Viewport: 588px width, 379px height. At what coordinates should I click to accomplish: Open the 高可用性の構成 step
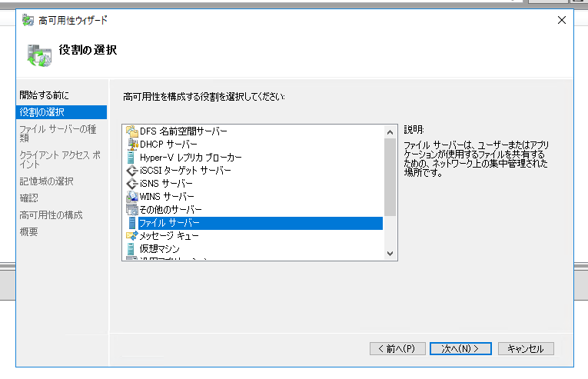[51, 215]
